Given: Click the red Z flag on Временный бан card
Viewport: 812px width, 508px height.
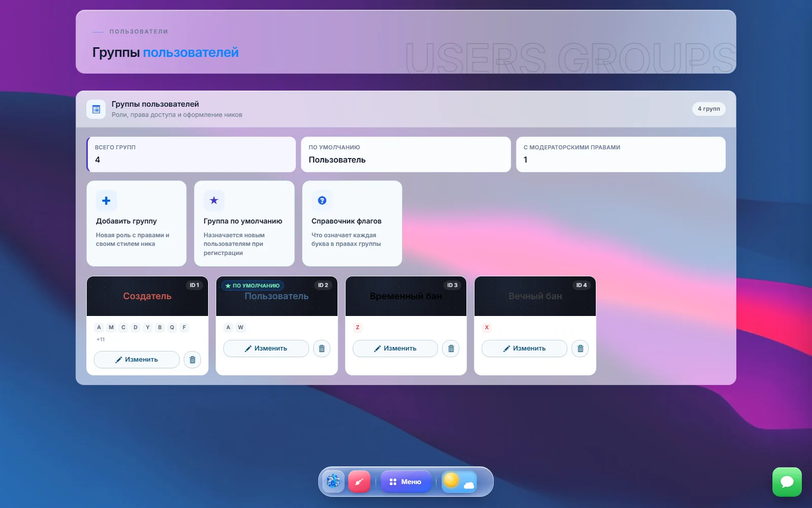Looking at the screenshot, I should [x=358, y=327].
